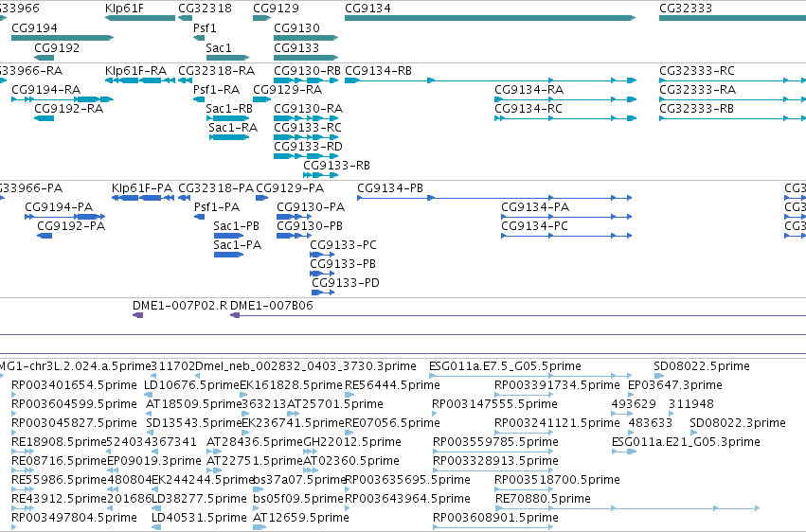Image resolution: width=806 pixels, height=532 pixels.
Task: Click EST label RE56444.5prime
Action: pos(392,385)
